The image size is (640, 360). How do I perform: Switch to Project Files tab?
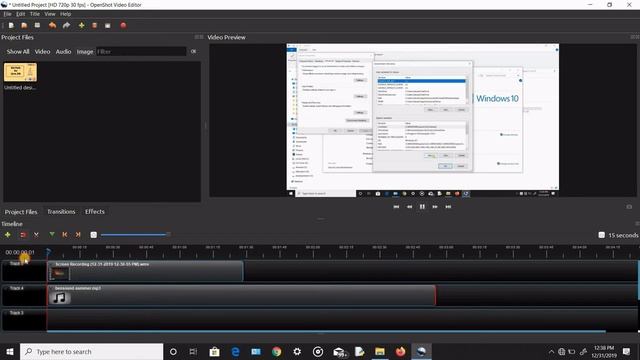21,211
